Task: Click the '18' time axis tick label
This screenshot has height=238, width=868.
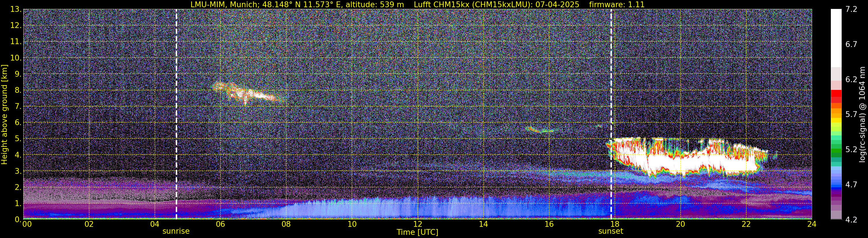Action: click(x=614, y=224)
